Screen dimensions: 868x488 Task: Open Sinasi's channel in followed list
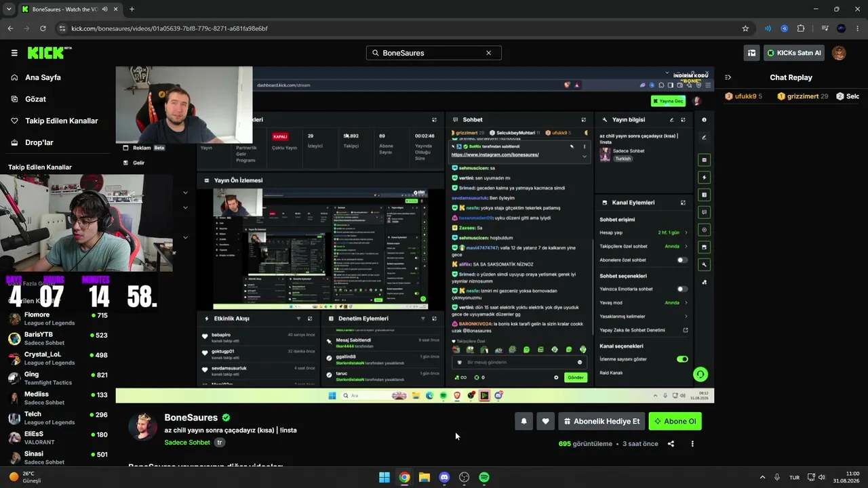[58, 457]
